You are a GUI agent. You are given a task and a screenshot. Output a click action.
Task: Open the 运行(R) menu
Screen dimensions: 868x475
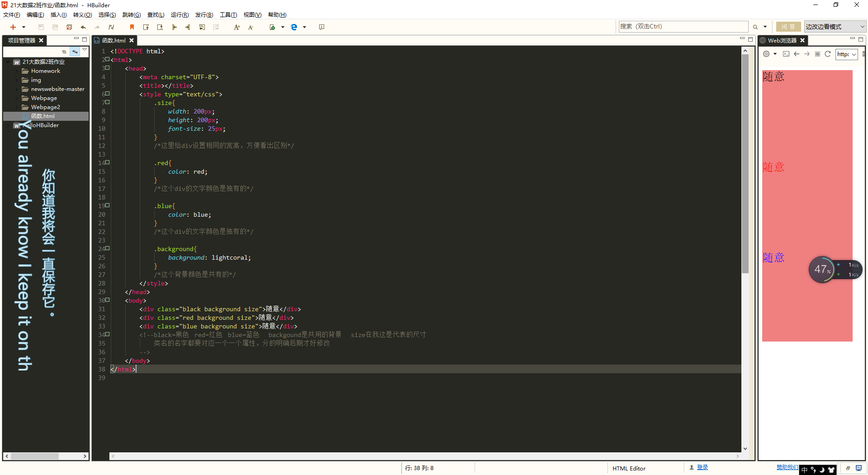coord(179,15)
